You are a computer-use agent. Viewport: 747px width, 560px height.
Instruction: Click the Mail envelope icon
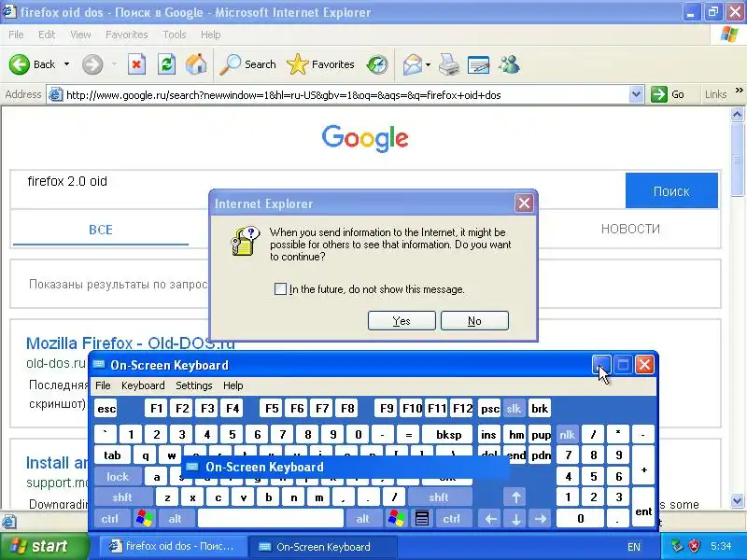[x=413, y=64]
